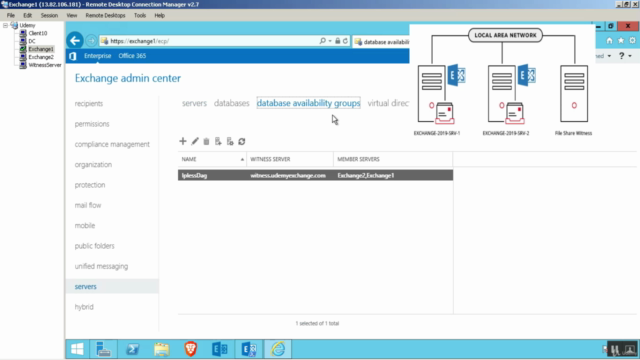This screenshot has width=640, height=360.
Task: Click the search magnifier in the address bar
Action: point(322,41)
